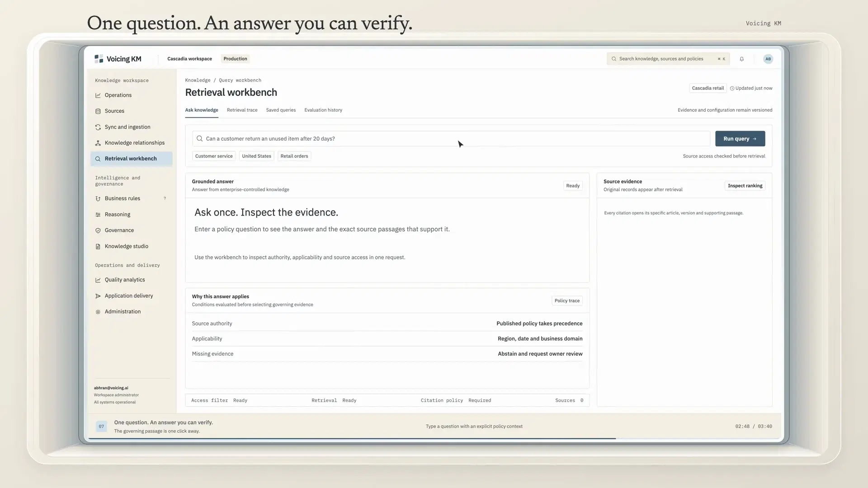Click the Knowledge breadcrumb link
Screen dimensions: 868x488
point(198,80)
